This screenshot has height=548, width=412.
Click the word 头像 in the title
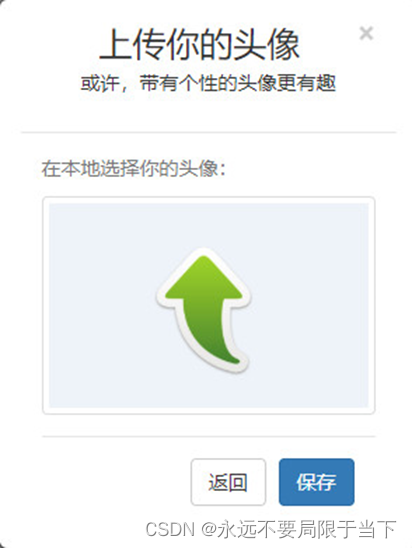point(266,45)
